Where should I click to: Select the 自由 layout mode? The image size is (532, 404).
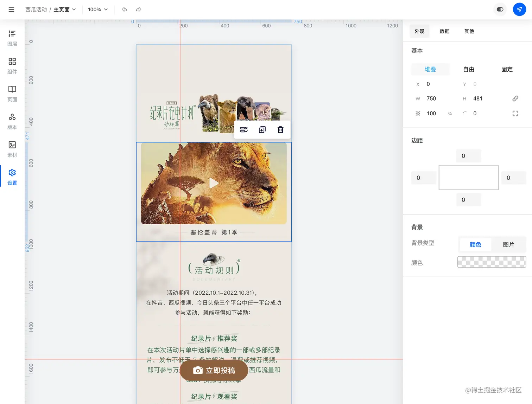(x=469, y=70)
